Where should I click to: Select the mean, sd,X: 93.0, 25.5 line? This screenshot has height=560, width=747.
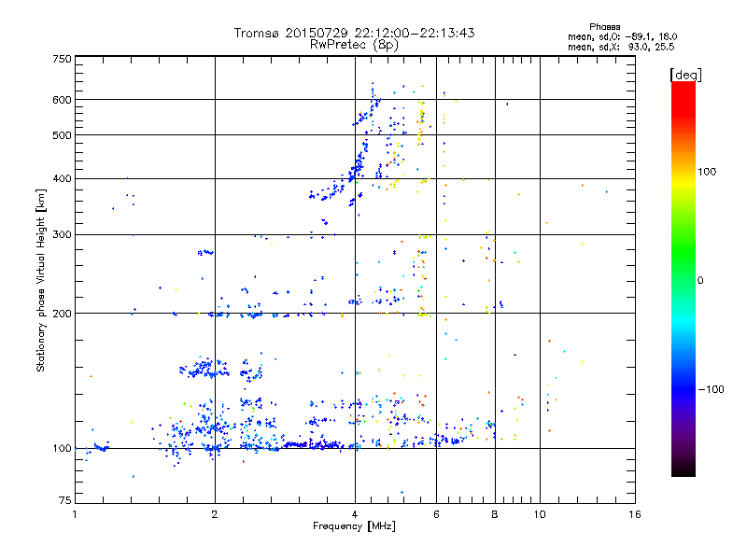tap(621, 47)
